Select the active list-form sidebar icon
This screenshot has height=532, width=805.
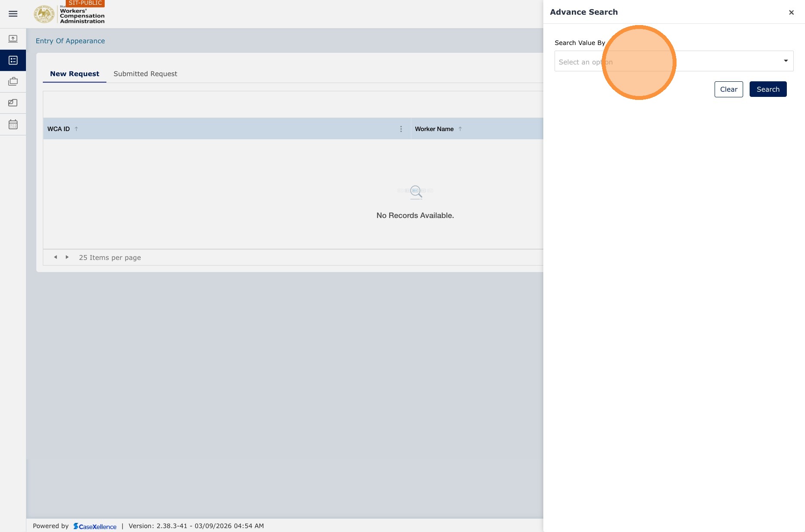[13, 60]
